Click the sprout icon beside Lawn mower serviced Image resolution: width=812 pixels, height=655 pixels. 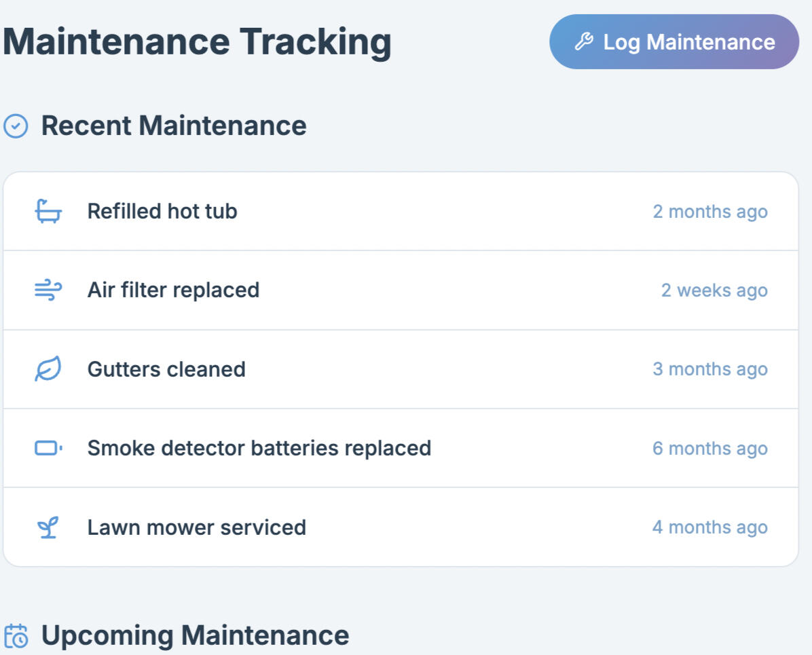pyautogui.click(x=48, y=527)
